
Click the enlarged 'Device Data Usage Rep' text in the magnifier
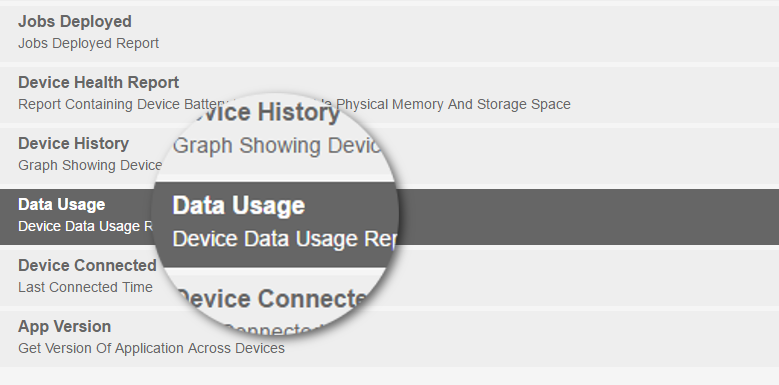point(284,239)
